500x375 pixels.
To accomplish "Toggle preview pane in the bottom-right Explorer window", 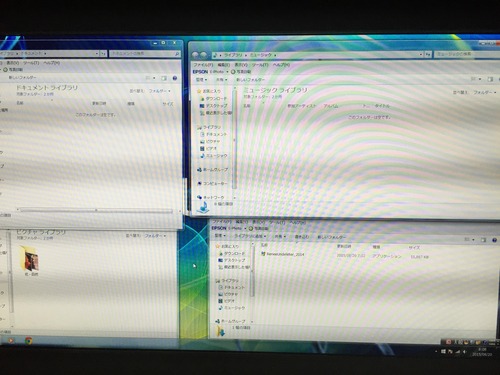I will [x=483, y=240].
